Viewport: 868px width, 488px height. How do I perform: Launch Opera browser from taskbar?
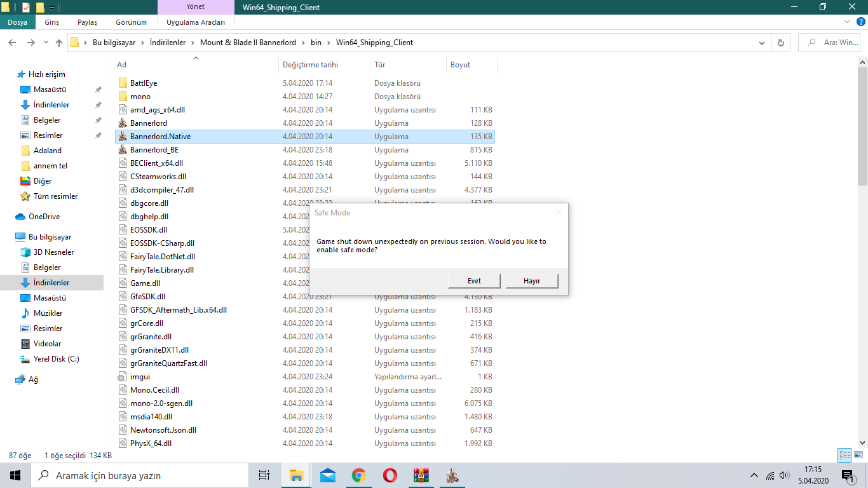point(390,475)
